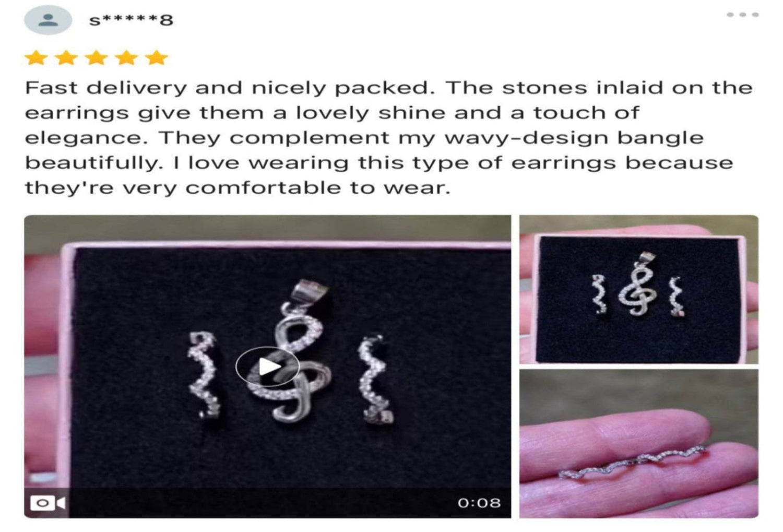Open the wavy bangle on fingers photo
This screenshot has width=783, height=532.
click(638, 444)
